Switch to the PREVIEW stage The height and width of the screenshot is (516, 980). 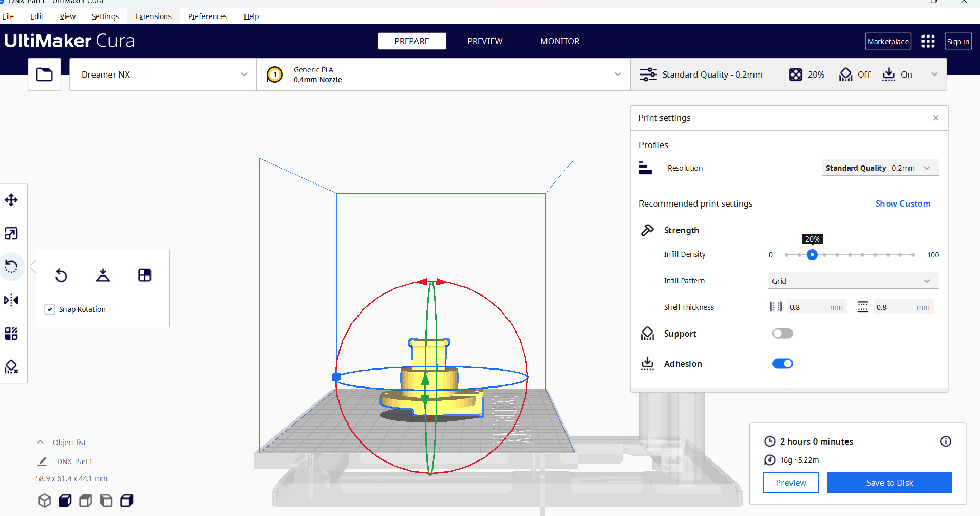485,41
